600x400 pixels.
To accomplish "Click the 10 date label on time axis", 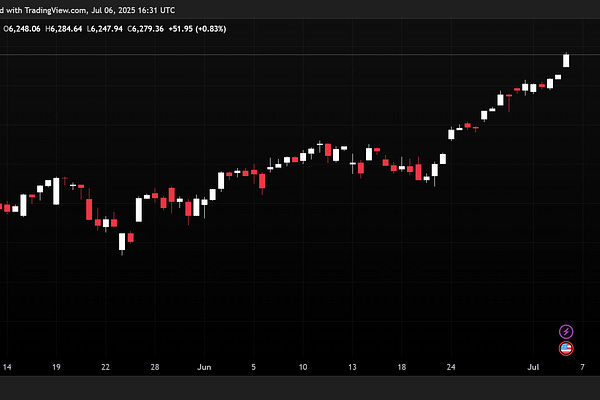I will coord(303,367).
